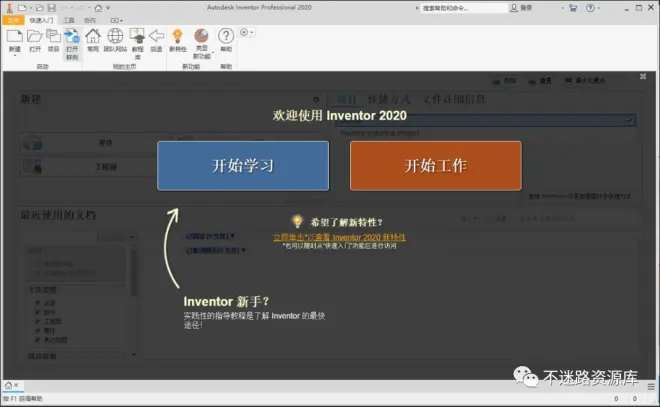
Task: Switch to the 文件详细信息 tab
Action: pos(454,99)
